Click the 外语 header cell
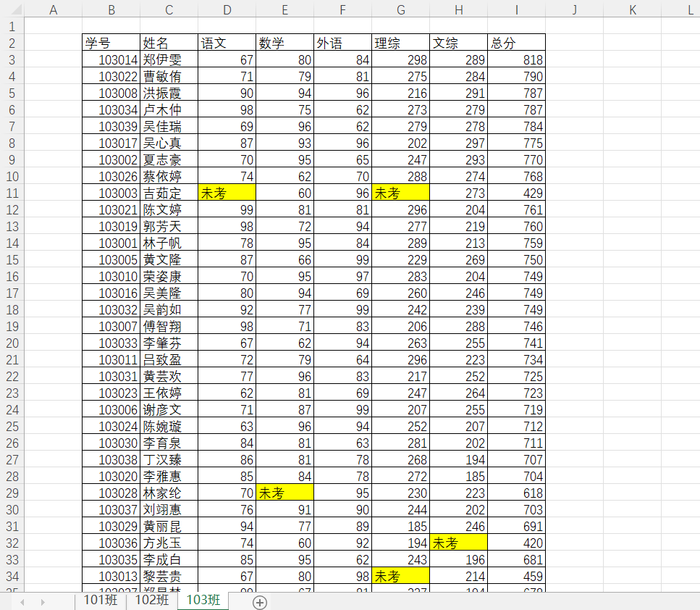The height and width of the screenshot is (610, 700). pyautogui.click(x=343, y=43)
